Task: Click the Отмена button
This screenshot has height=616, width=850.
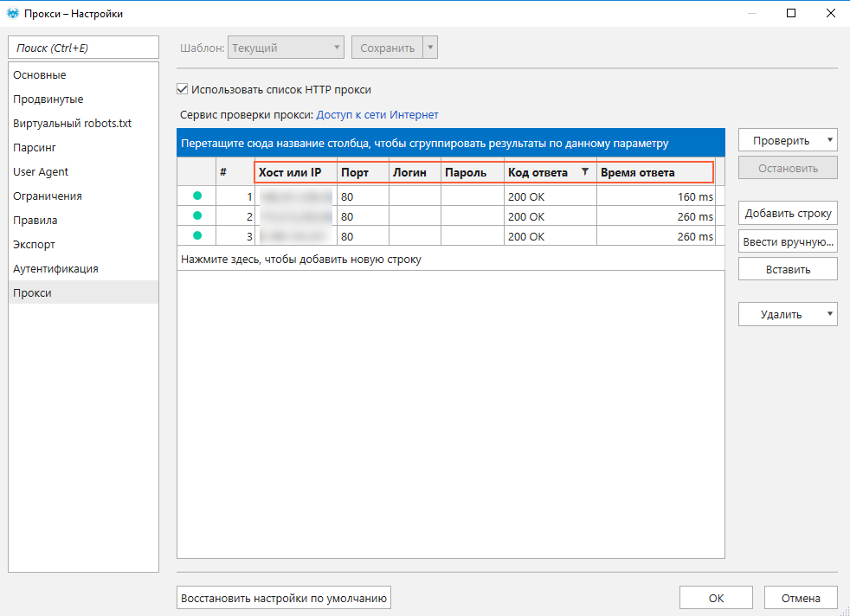Action: 801,598
